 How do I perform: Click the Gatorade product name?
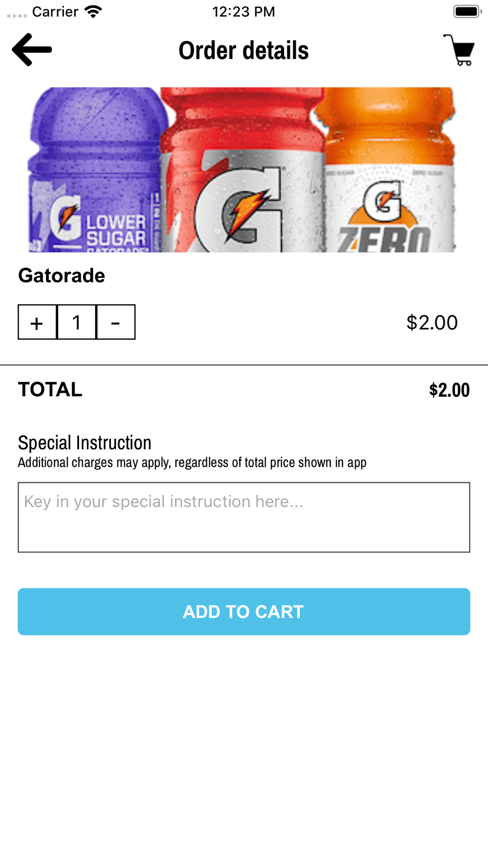tap(61, 276)
